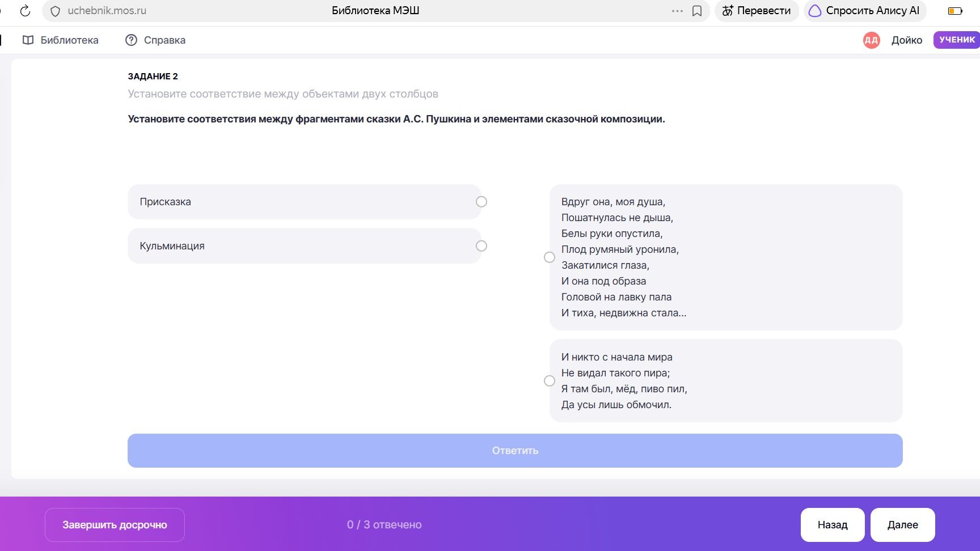The width and height of the screenshot is (980, 551).
Task: Click the Кульминация item card
Action: [x=305, y=246]
